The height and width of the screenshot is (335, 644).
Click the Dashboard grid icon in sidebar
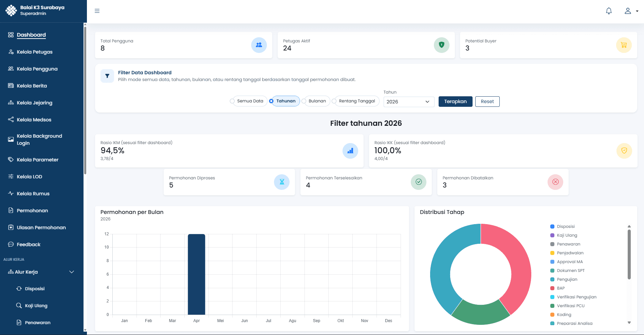click(11, 35)
